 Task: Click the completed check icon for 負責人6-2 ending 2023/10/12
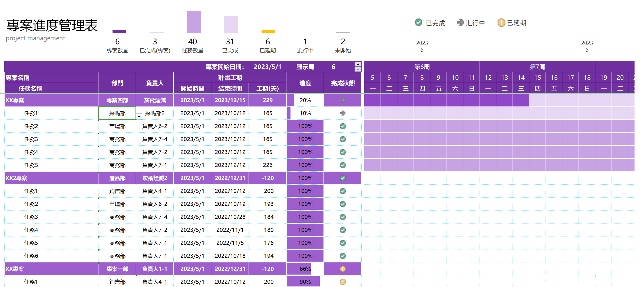(343, 126)
